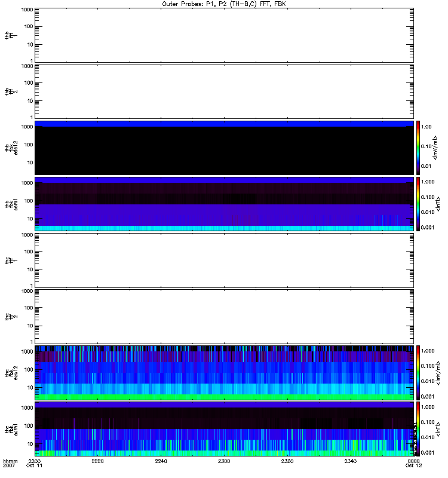This screenshot has height=478, width=448.
Task: Click the thb edc12 mV/m color bar
Action: pos(418,148)
